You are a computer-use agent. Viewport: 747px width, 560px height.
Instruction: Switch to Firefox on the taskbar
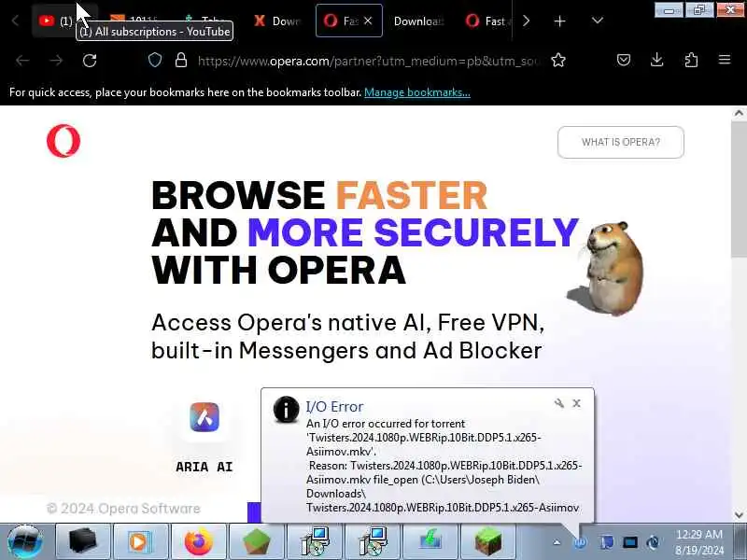pos(198,542)
